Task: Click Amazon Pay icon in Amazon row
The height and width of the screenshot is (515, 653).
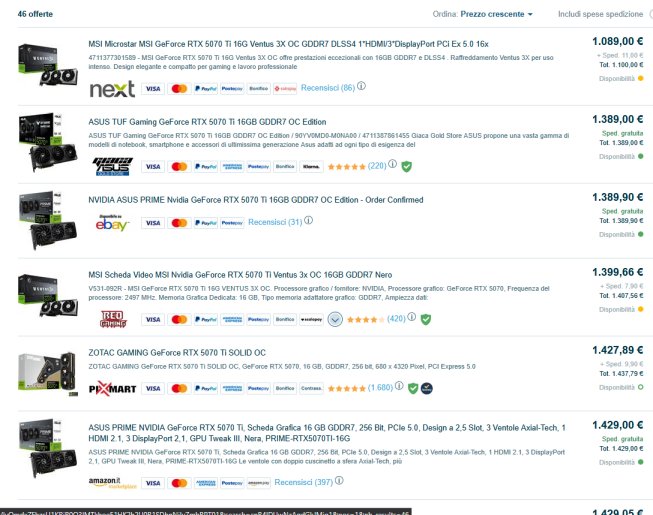Action: tap(258, 483)
